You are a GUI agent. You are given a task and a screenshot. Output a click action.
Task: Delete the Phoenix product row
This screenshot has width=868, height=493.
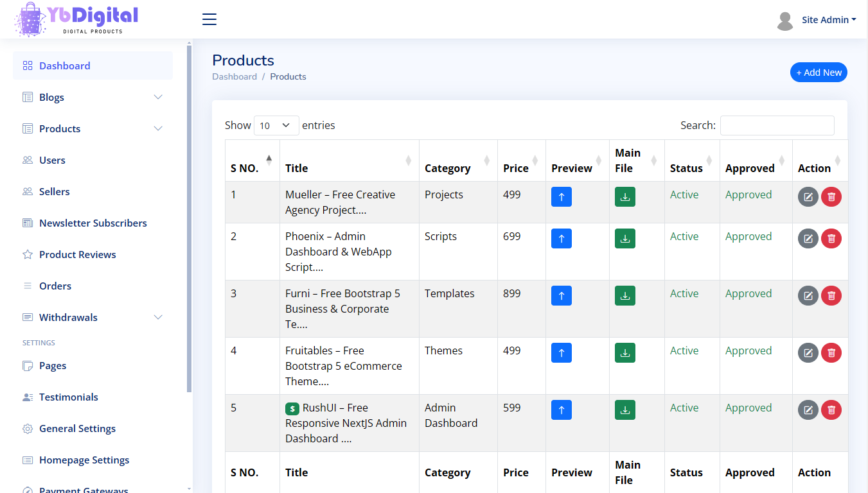(831, 239)
